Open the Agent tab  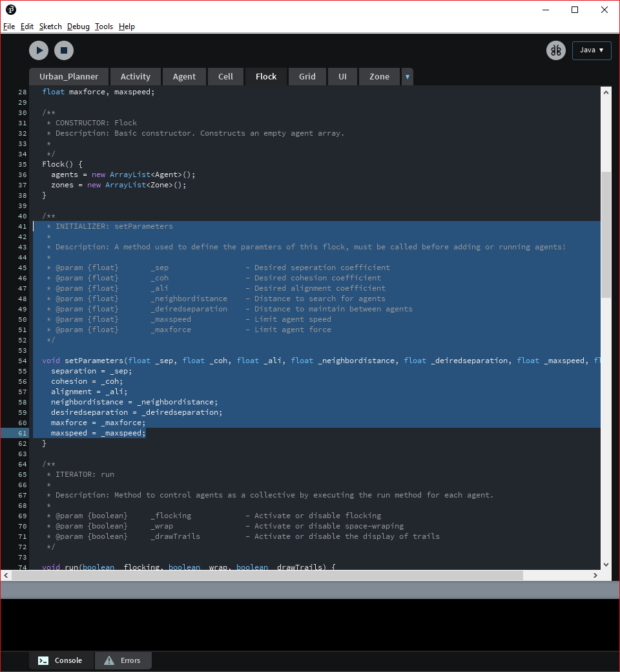point(183,77)
